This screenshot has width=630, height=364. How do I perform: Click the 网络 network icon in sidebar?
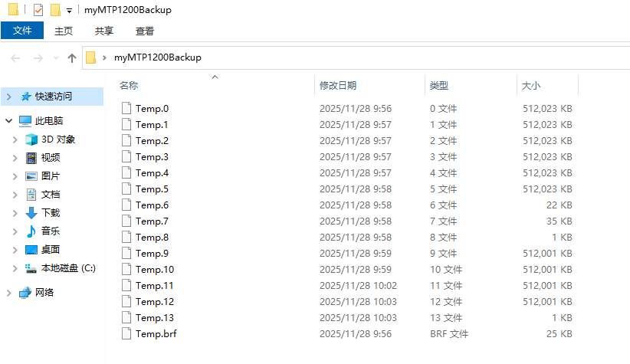click(x=25, y=293)
